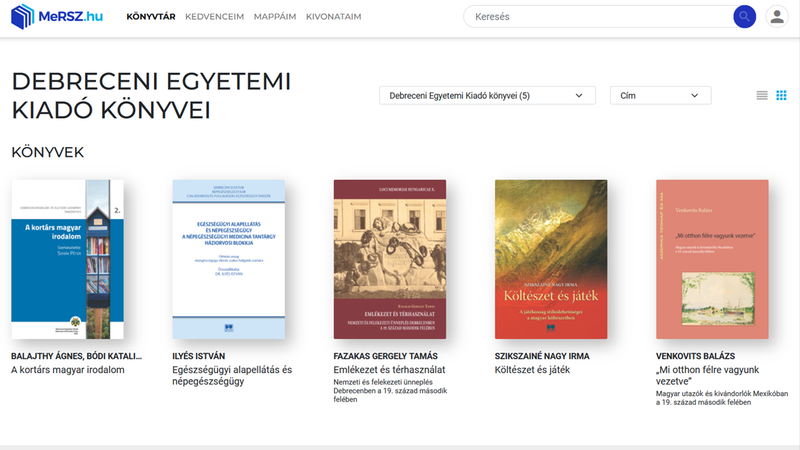Select Kivonataim in top navigation
Image resolution: width=800 pixels, height=450 pixels.
pyautogui.click(x=334, y=17)
